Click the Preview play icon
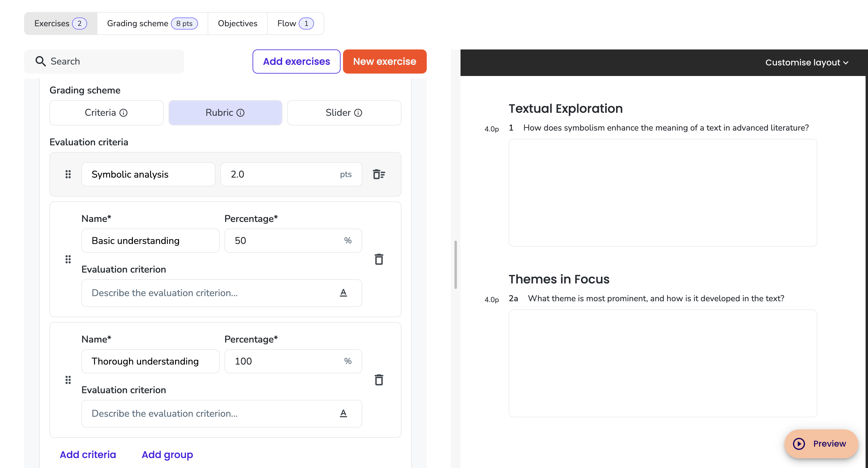The width and height of the screenshot is (868, 468). pos(799,444)
